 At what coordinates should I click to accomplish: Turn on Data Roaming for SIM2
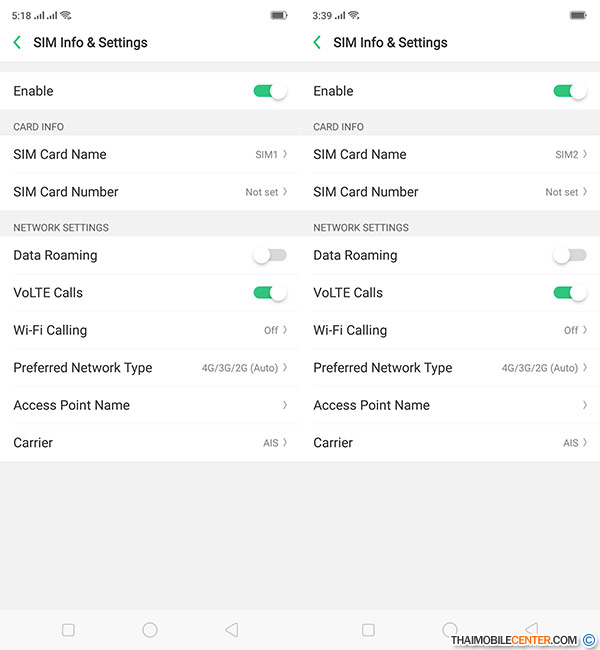tap(570, 255)
